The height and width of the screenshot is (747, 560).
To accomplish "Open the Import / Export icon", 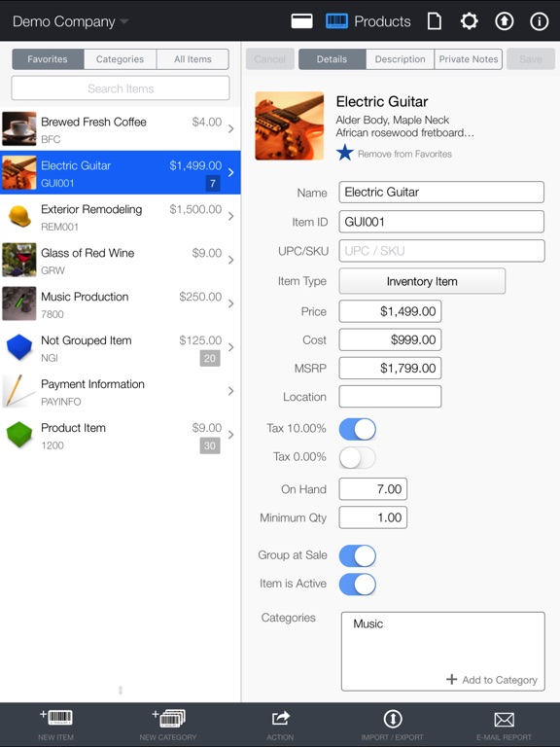I will [x=393, y=719].
